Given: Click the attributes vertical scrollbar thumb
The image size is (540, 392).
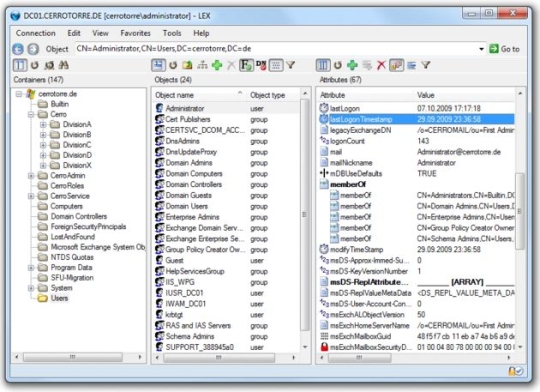Looking at the screenshot, I should click(x=520, y=211).
